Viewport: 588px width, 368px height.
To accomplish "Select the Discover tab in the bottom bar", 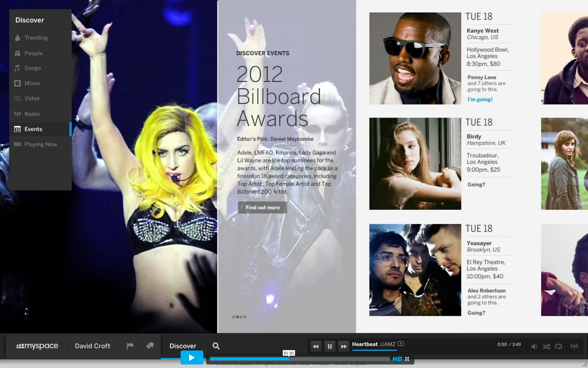I will coord(183,346).
